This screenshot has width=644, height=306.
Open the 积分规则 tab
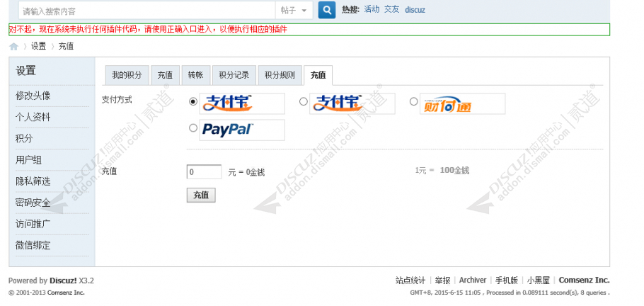pos(280,75)
